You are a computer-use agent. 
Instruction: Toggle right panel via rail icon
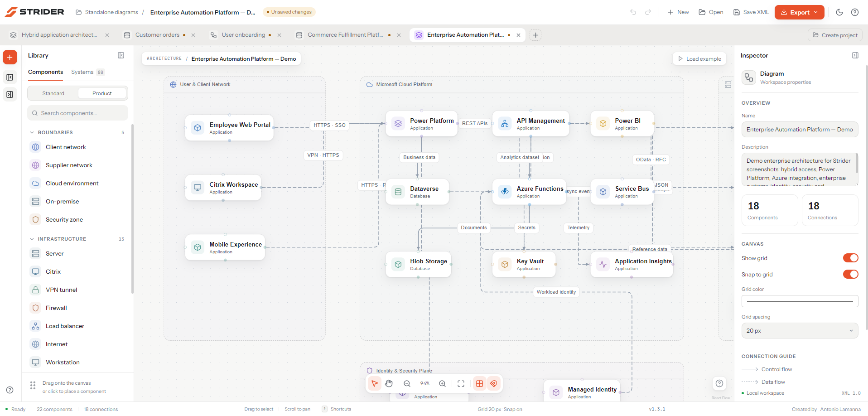10,95
